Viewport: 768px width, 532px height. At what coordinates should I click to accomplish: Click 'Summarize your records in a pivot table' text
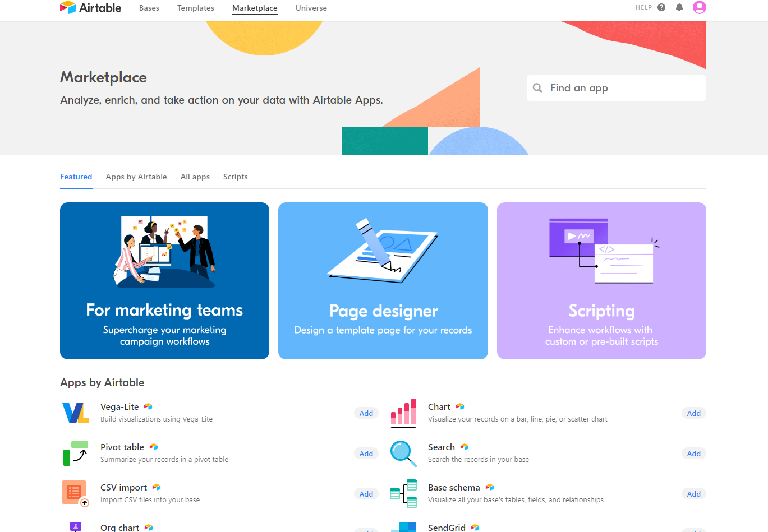pos(164,460)
